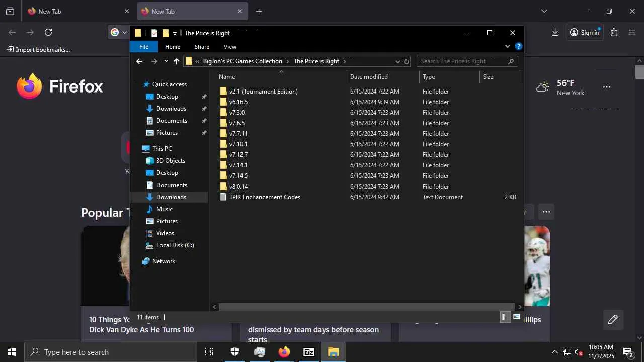Select Network in the navigation pane
The width and height of the screenshot is (644, 362).
[x=164, y=261]
